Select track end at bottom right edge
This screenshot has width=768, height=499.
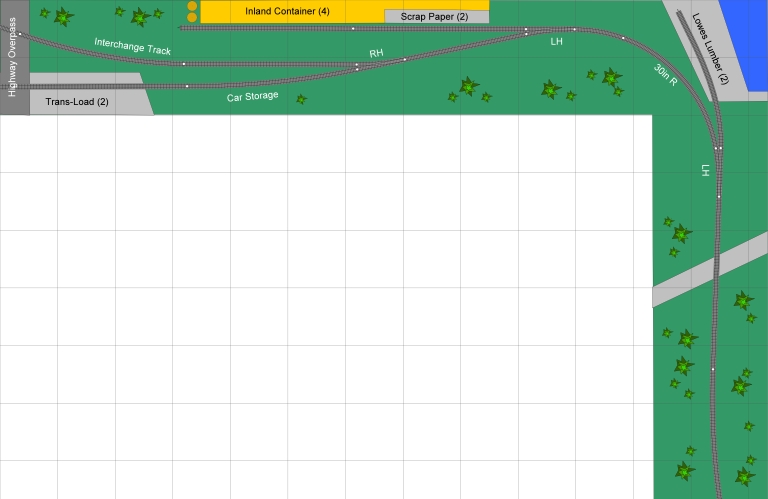click(717, 492)
